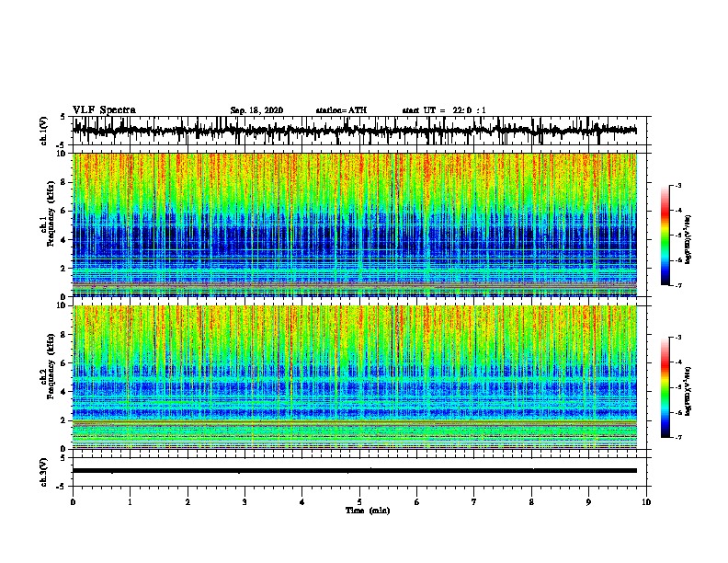728x563 pixels.
Task: Click the "4" tick on the time axis
Action: (302, 501)
